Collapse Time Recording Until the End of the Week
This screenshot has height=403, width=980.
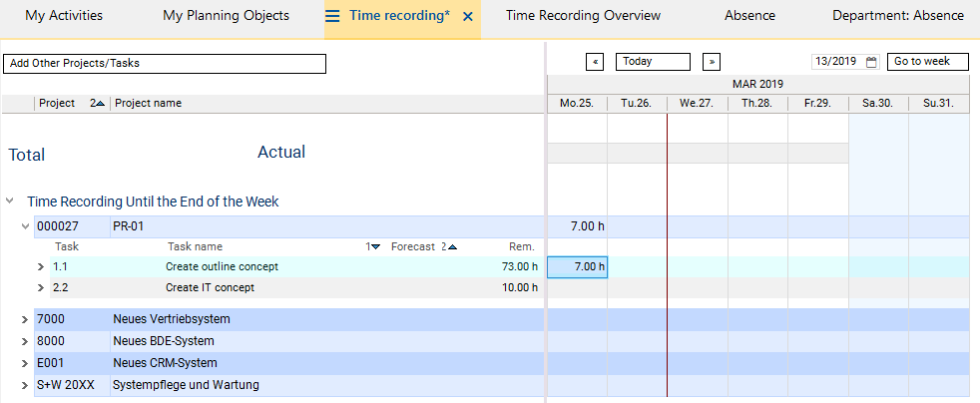(x=9, y=201)
